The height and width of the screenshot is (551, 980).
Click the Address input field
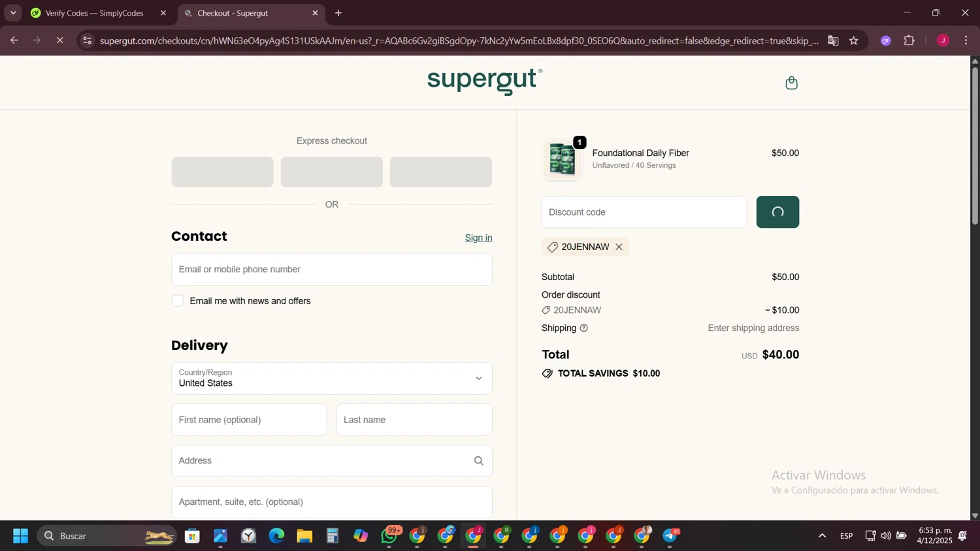[332, 461]
